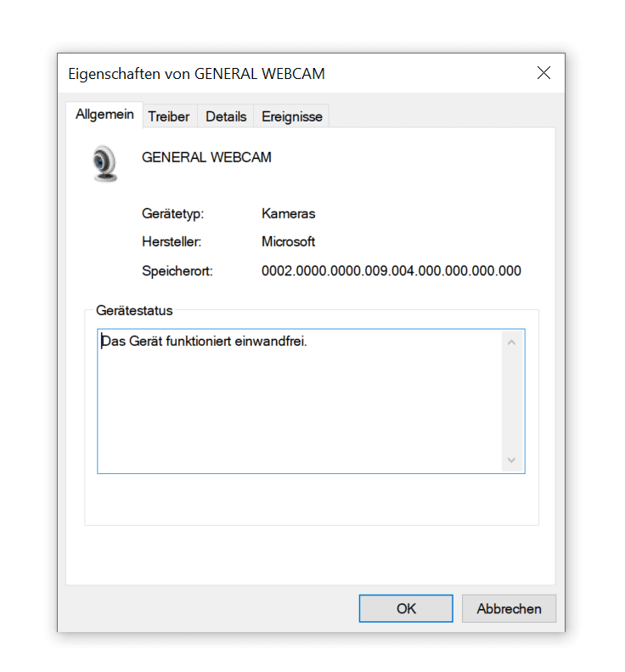
Task: Click the Hersteller value 'Microsoft'
Action: pos(288,242)
